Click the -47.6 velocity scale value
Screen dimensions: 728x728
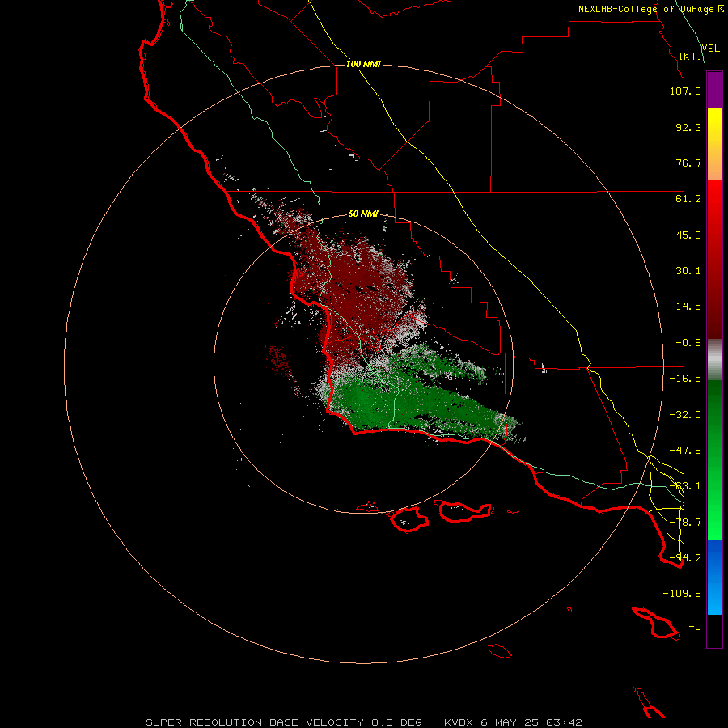(685, 451)
